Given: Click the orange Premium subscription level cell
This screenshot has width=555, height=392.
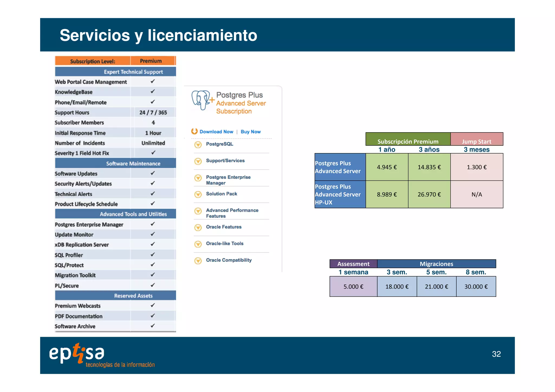Looking at the screenshot, I should click(153, 61).
